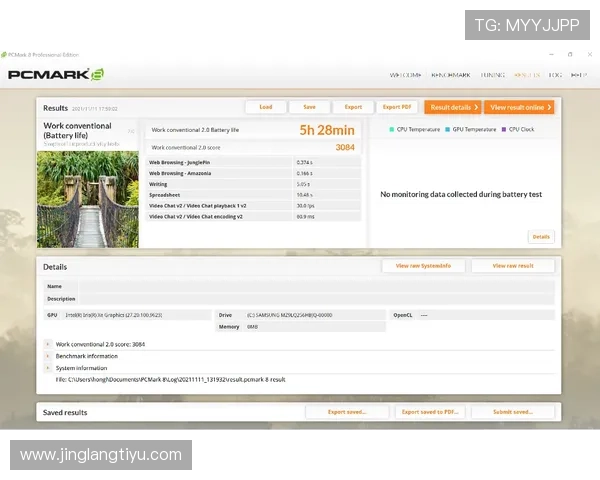Viewport: 600px width, 480px height.
Task: Open the Tuning tab
Action: point(492,75)
